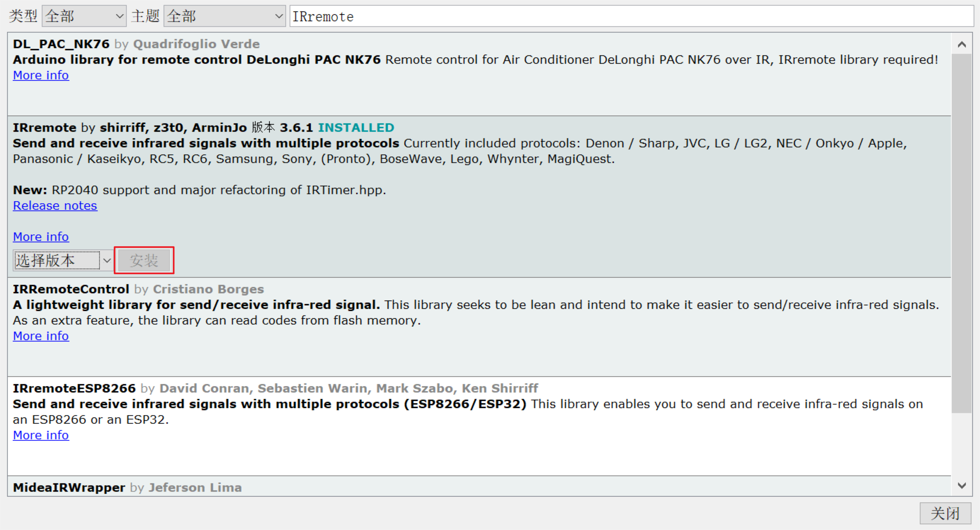
Task: Open More info link under IRremote library
Action: (41, 236)
